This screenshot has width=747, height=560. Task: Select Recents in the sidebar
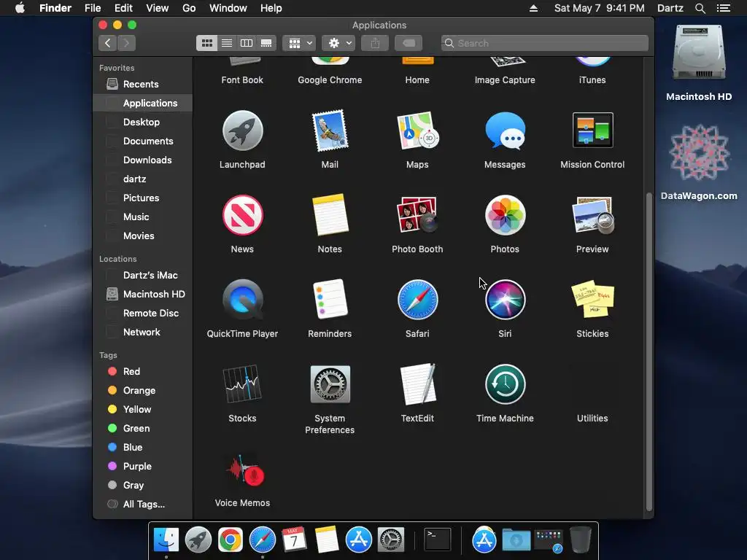(x=143, y=84)
